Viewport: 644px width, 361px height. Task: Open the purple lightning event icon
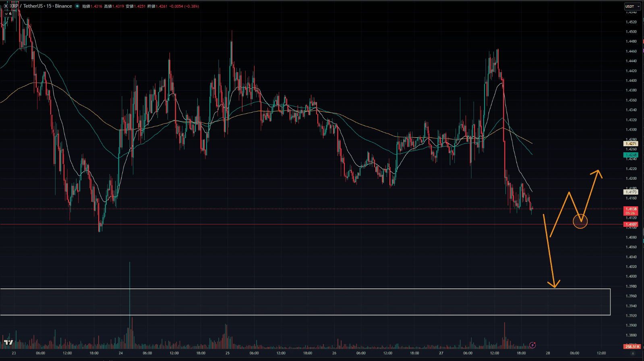[532, 345]
